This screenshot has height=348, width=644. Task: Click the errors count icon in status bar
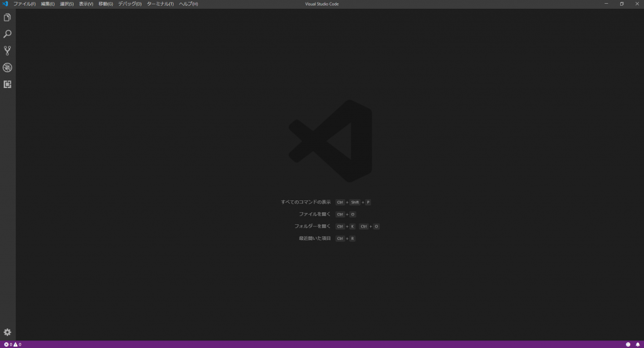(x=6, y=344)
